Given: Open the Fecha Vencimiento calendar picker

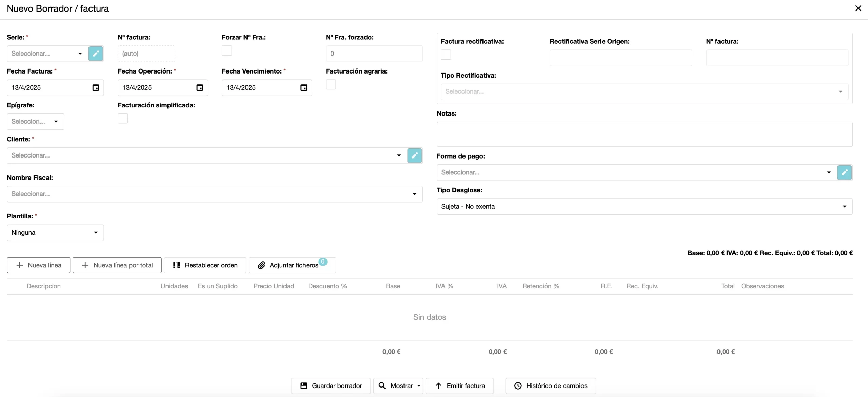Looking at the screenshot, I should coord(304,88).
